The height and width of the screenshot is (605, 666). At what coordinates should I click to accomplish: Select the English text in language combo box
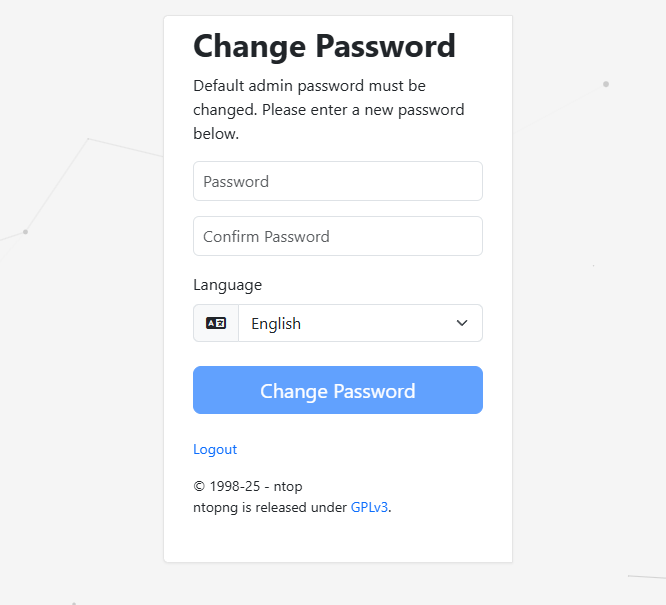(276, 324)
